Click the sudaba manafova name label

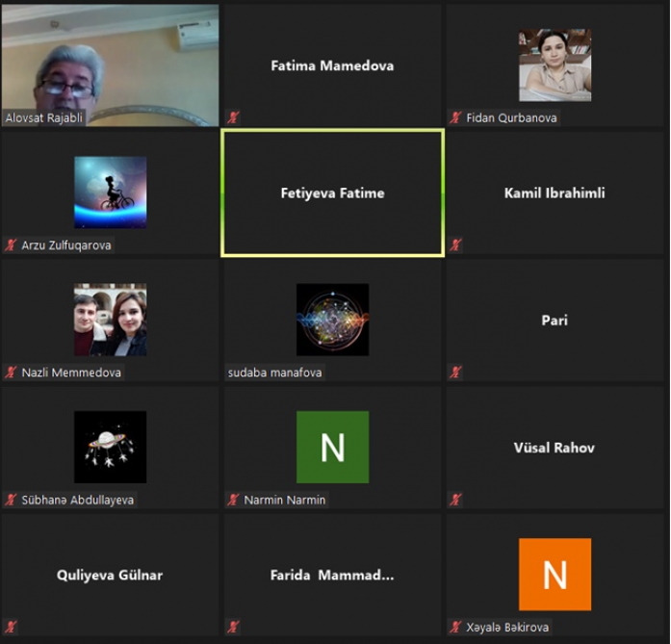click(274, 373)
